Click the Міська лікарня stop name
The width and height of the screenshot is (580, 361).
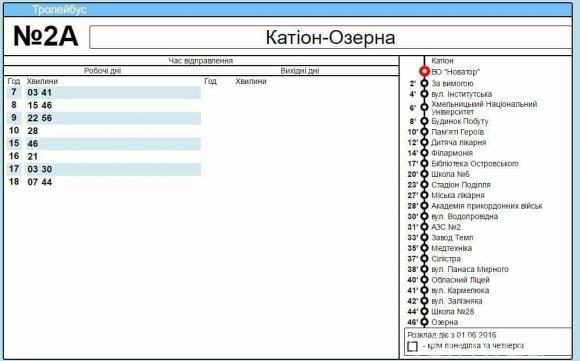pyautogui.click(x=458, y=195)
